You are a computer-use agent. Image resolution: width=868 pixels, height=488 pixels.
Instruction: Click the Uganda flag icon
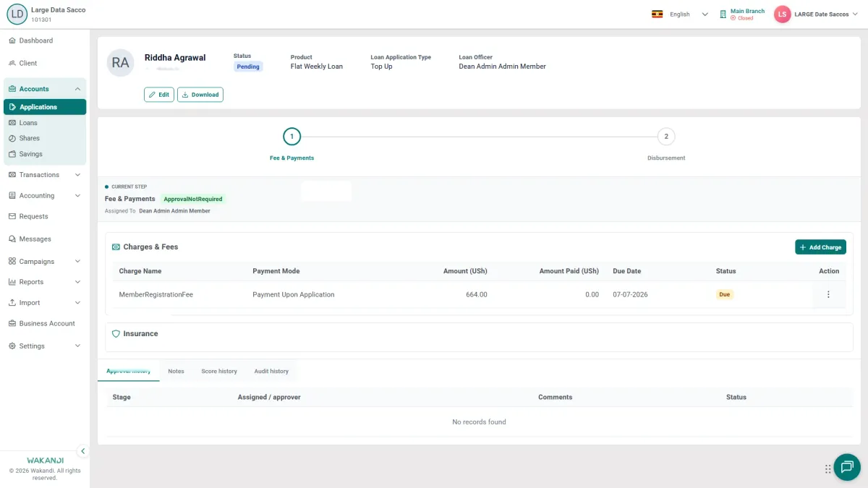coord(658,14)
